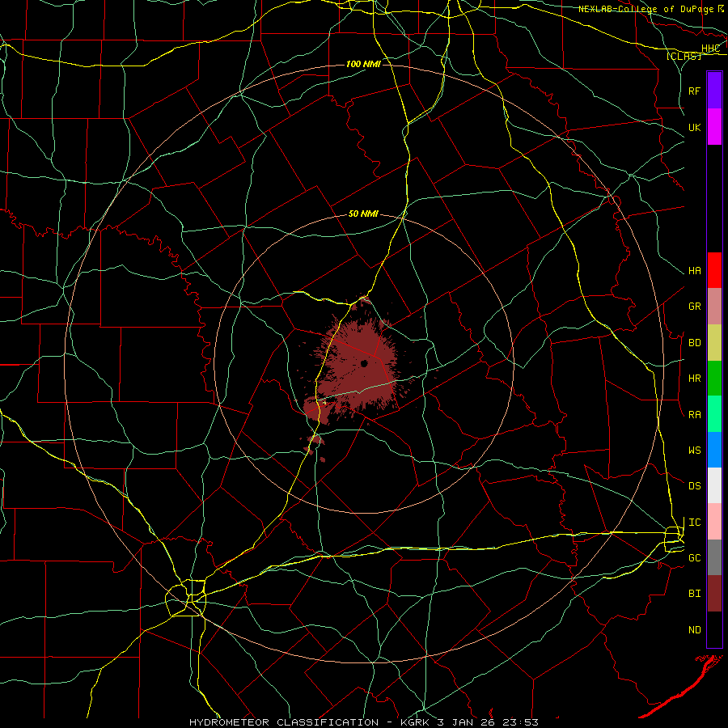The height and width of the screenshot is (728, 728).
Task: Click the WS legend label
Action: tap(694, 451)
